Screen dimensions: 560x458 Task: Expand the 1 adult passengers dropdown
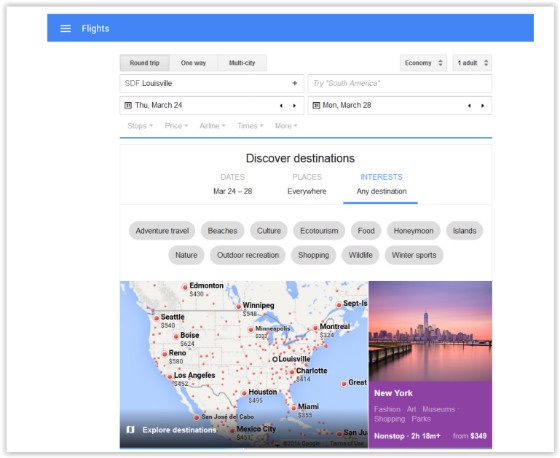point(472,63)
